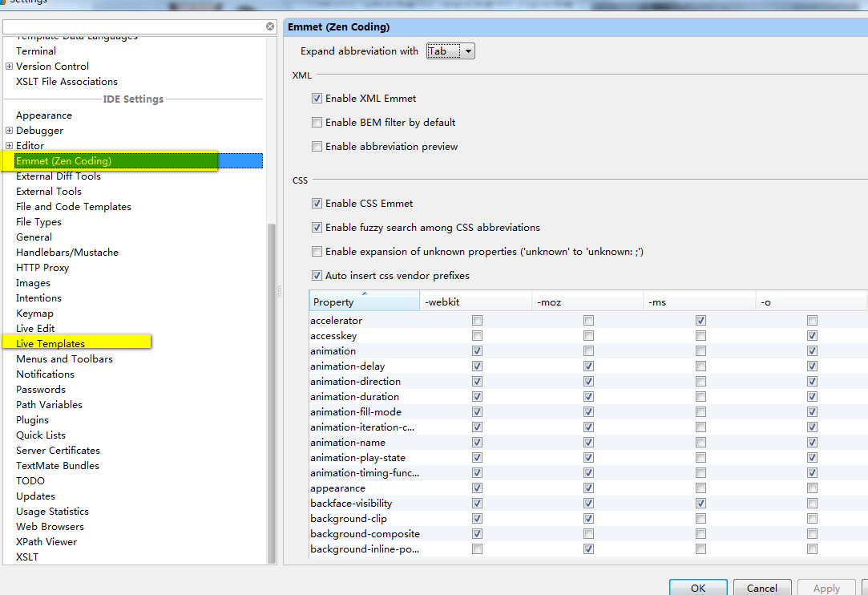Image resolution: width=868 pixels, height=595 pixels.
Task: Select Images settings
Action: (x=33, y=282)
